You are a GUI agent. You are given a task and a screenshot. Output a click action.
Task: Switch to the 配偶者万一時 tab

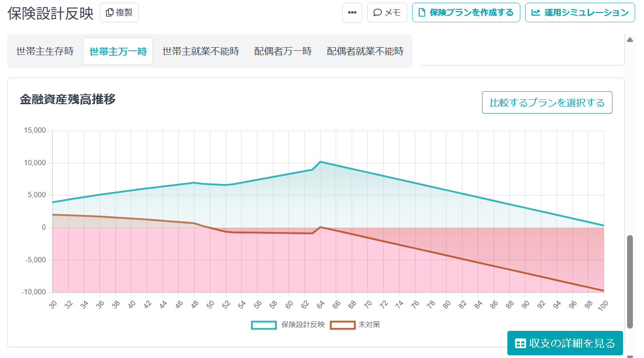(284, 51)
